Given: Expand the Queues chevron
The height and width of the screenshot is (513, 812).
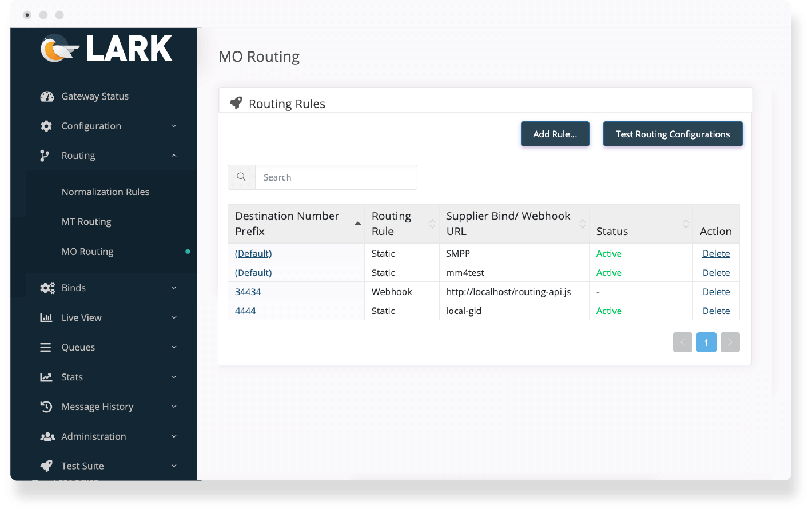Looking at the screenshot, I should click(x=174, y=347).
